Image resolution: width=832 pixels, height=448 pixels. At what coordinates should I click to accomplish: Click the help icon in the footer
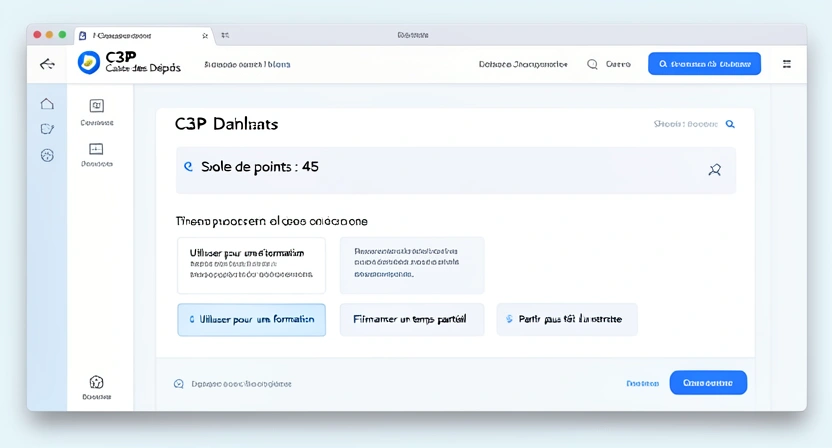point(179,384)
